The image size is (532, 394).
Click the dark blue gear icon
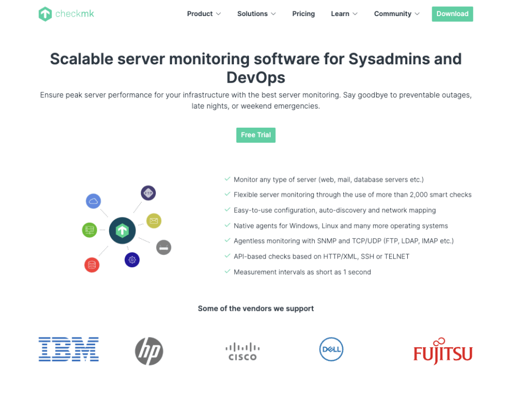pyautogui.click(x=132, y=260)
